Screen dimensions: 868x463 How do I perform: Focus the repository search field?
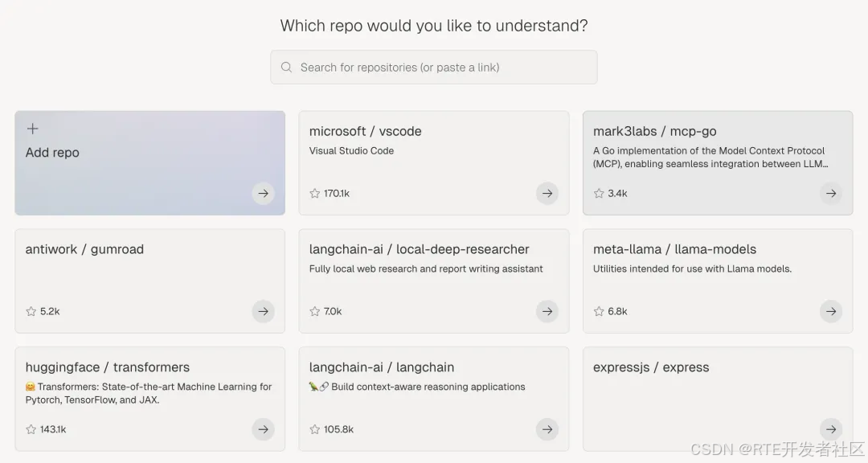point(442,68)
